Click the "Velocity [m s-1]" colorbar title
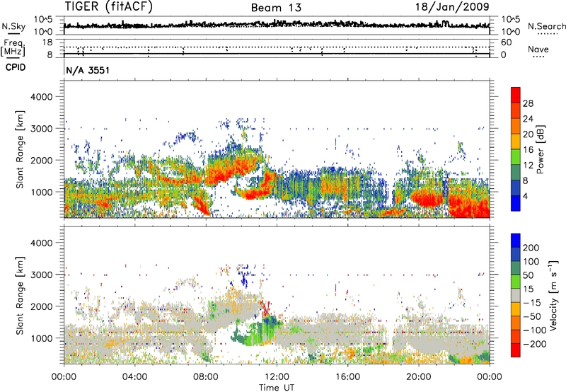This screenshot has width=566, height=392. click(x=553, y=295)
